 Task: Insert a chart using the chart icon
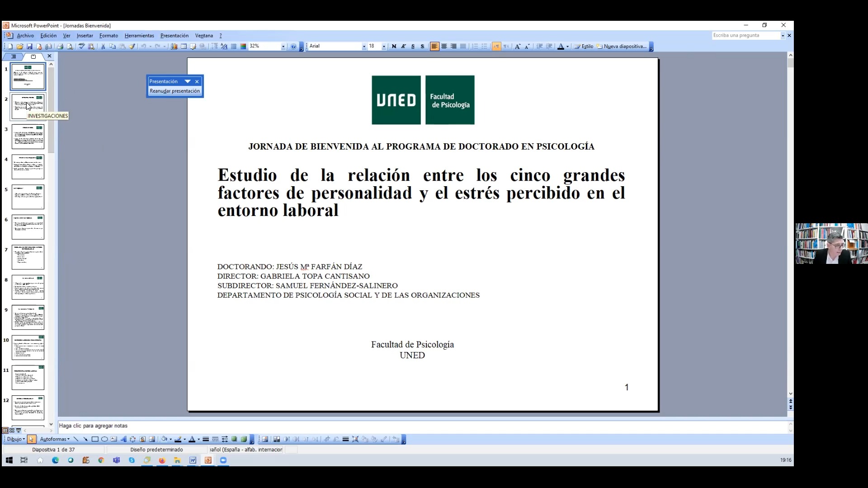tap(174, 47)
